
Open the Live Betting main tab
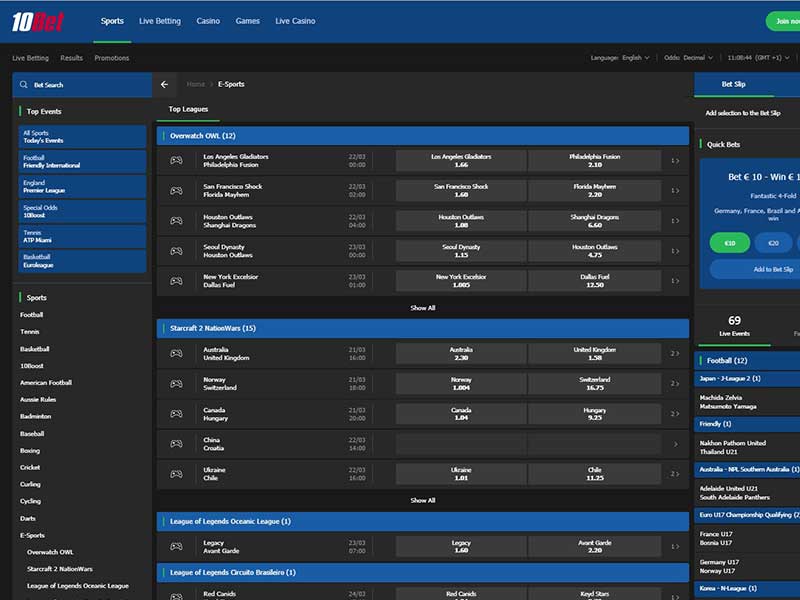[x=160, y=21]
